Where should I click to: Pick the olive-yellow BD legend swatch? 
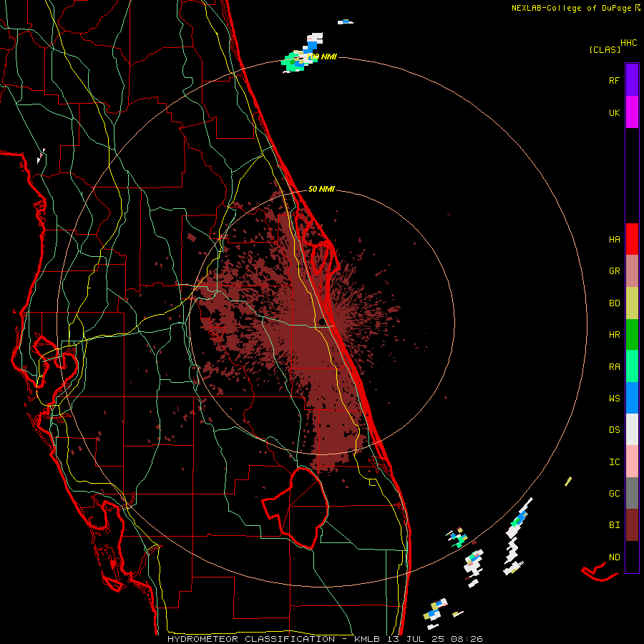pyautogui.click(x=632, y=303)
